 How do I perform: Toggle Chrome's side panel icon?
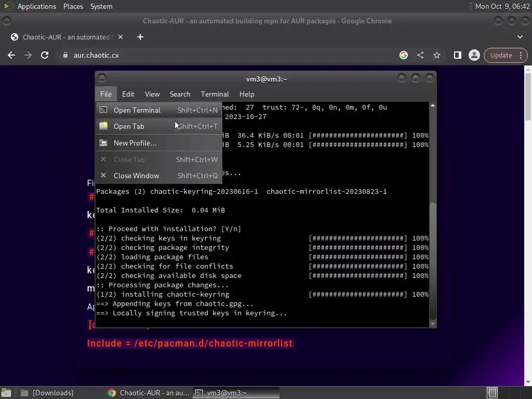(457, 55)
